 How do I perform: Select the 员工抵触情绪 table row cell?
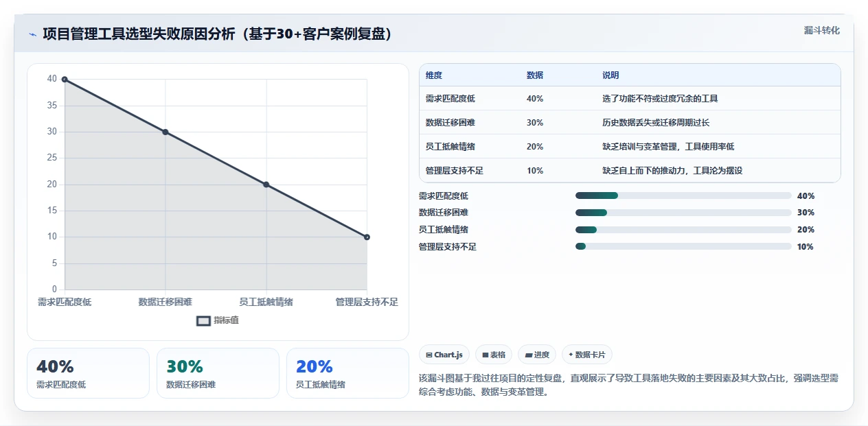coord(450,147)
